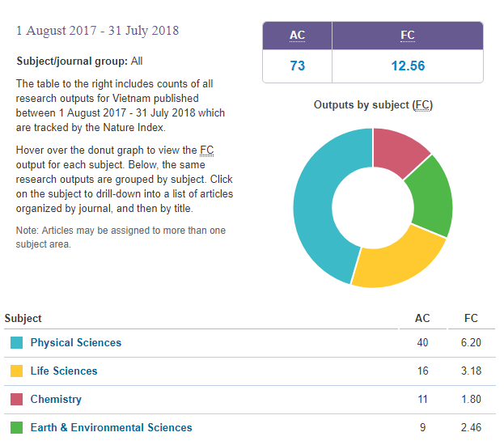The height and width of the screenshot is (445, 504).
Task: Click the AC count value 73
Action: (297, 66)
